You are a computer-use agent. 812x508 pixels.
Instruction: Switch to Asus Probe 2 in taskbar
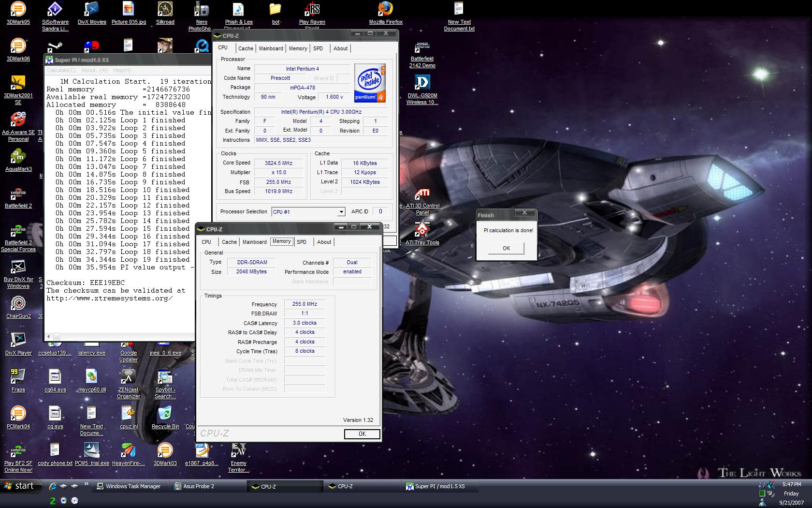(x=208, y=486)
